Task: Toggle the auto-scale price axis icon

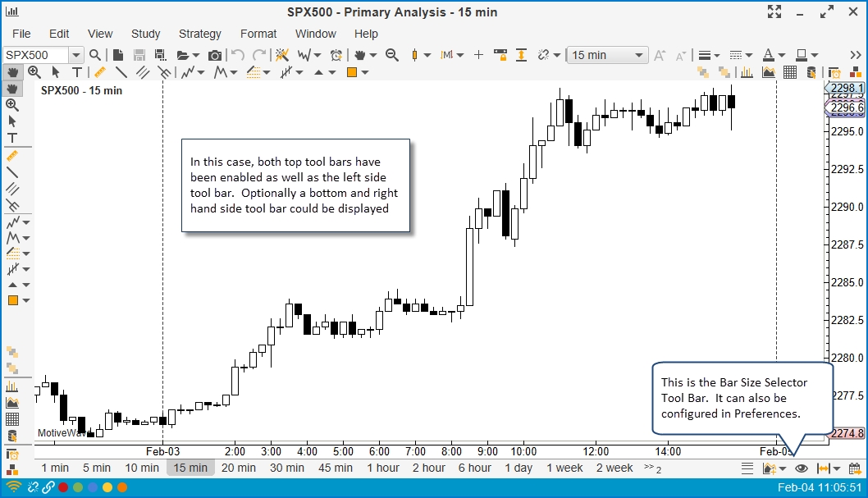Action: coord(521,55)
